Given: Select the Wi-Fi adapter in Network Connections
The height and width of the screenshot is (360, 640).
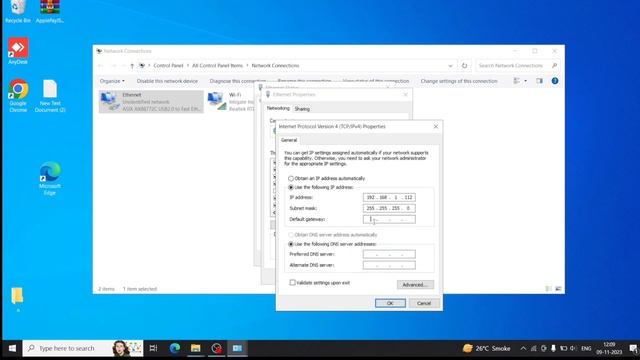Looking at the screenshot, I should point(231,102).
